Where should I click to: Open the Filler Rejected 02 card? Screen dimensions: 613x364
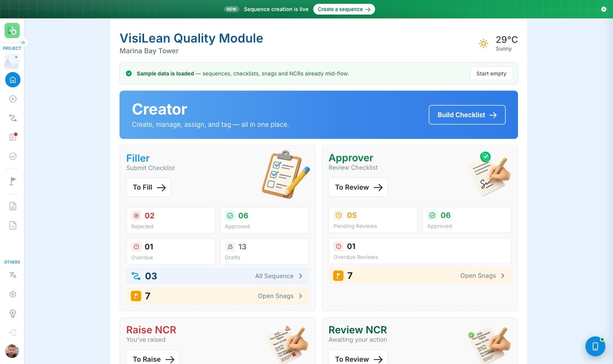tap(171, 220)
